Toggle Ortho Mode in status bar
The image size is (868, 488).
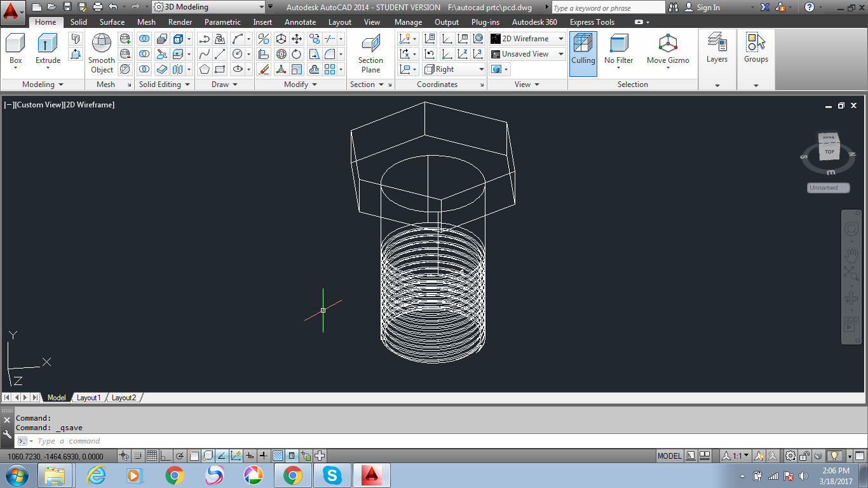pyautogui.click(x=165, y=456)
